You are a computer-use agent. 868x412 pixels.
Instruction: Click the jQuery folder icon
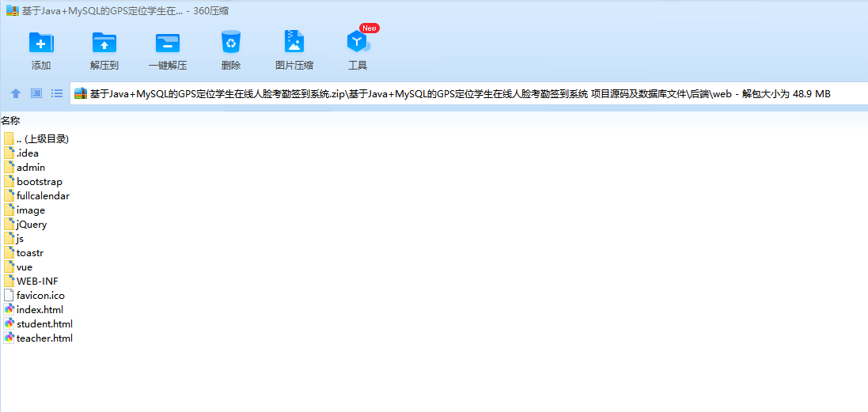pyautogui.click(x=9, y=225)
